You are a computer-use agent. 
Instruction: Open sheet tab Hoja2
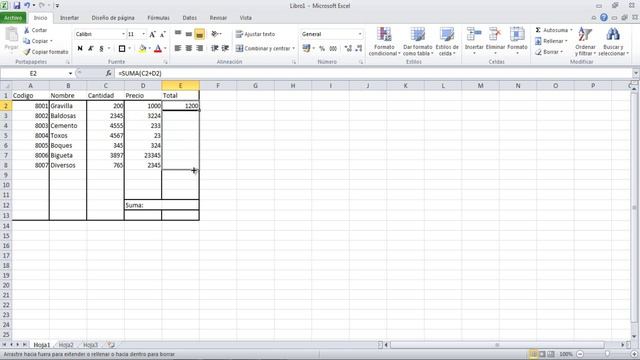pos(66,345)
